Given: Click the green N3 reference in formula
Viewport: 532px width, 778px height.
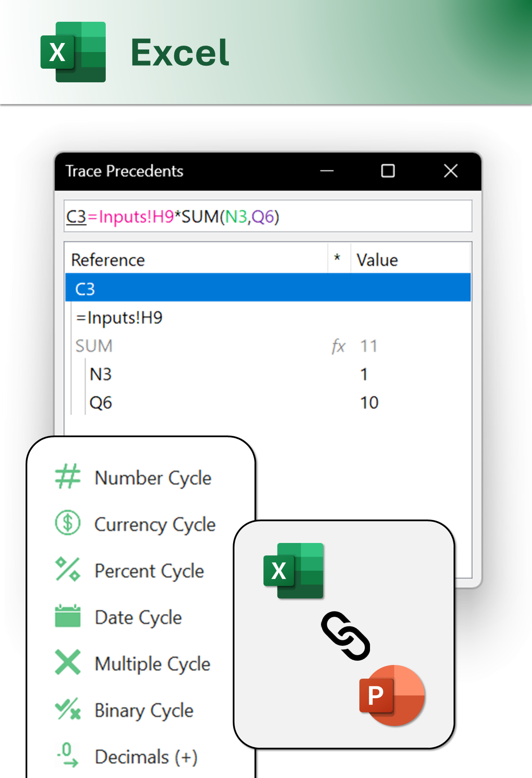Looking at the screenshot, I should [x=236, y=217].
